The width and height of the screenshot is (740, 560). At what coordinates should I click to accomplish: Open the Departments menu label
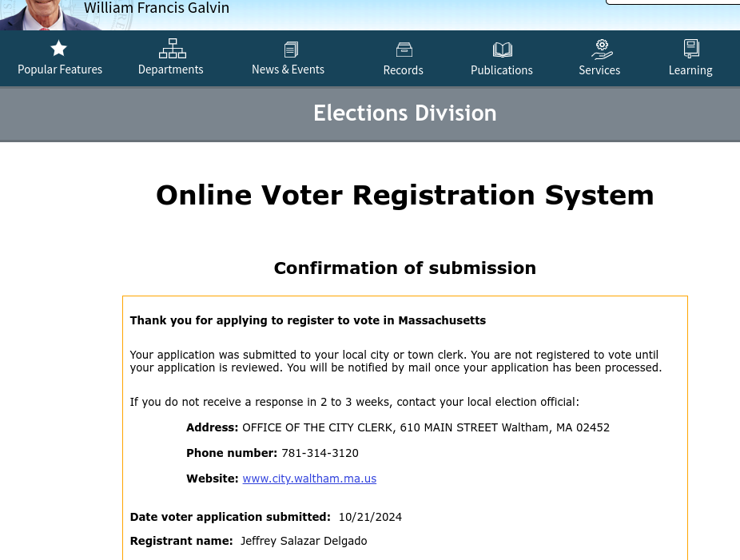tap(171, 70)
